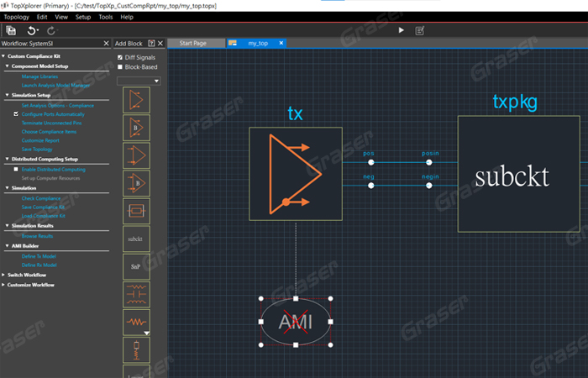Screen dimensions: 588x378
Task: Click the Undo toolbar icon
Action: (x=32, y=30)
